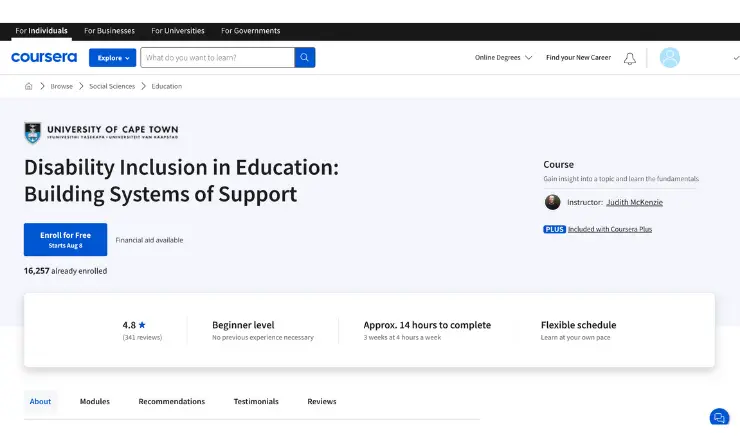Switch to the Testimonials tab
Image resolution: width=740 pixels, height=448 pixels.
click(256, 401)
